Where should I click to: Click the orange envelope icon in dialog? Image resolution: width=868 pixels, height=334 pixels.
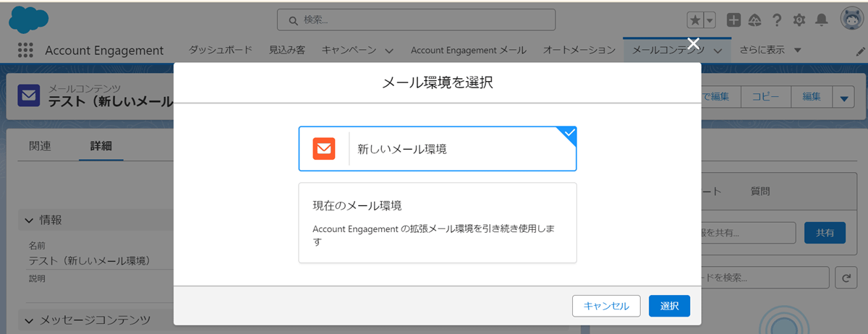[x=324, y=148]
